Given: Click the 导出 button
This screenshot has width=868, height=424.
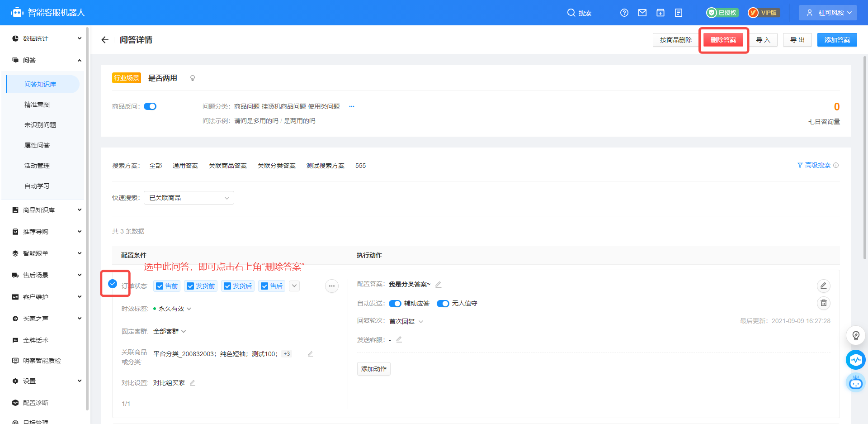Looking at the screenshot, I should [x=797, y=40].
